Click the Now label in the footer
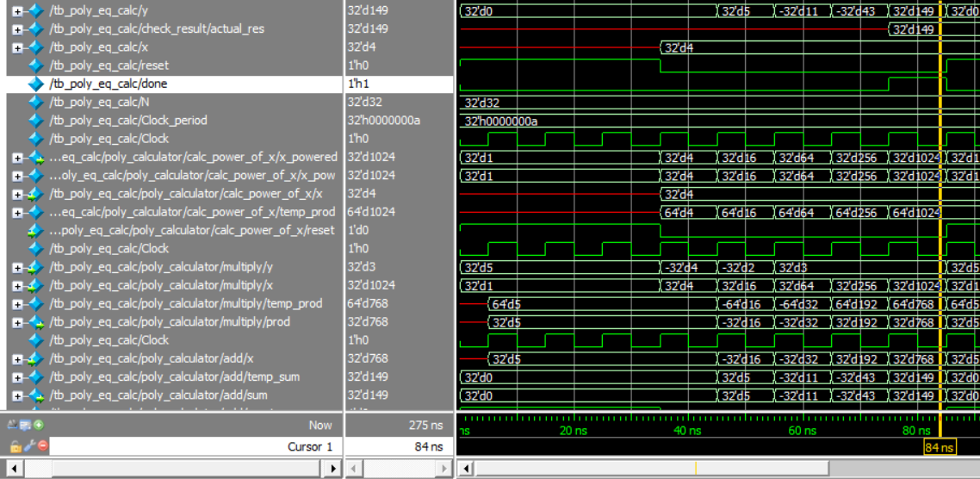The image size is (980, 479). tap(320, 426)
